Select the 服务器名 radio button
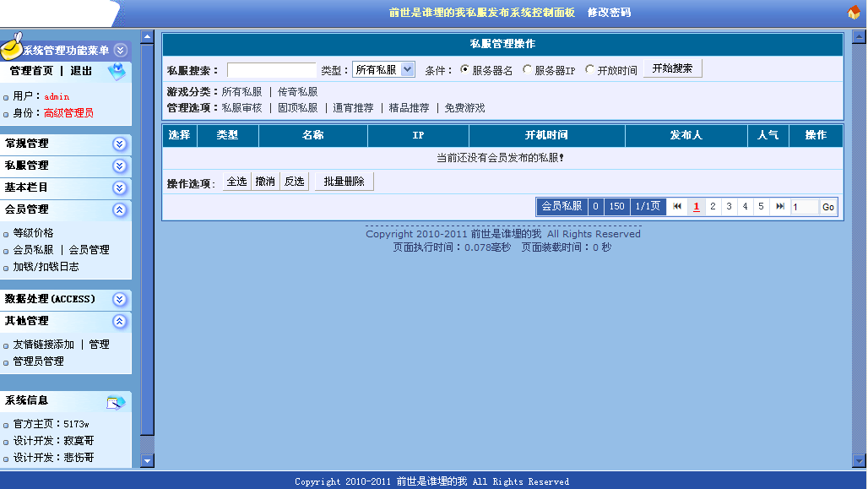 [464, 70]
